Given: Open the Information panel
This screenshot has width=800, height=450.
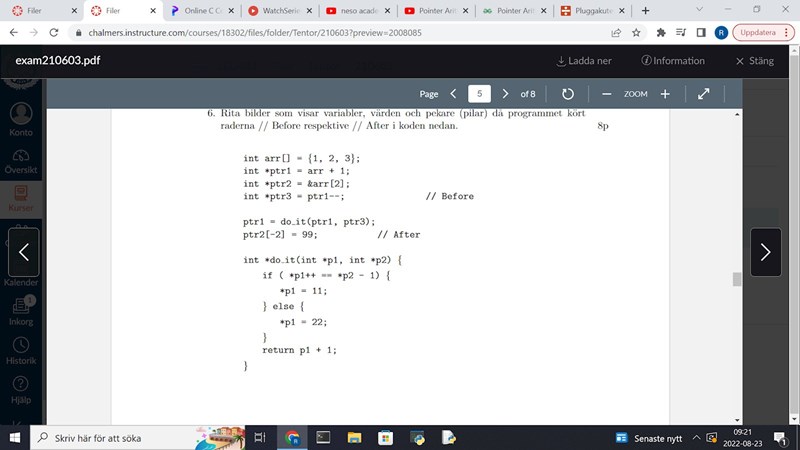Looking at the screenshot, I should (672, 60).
